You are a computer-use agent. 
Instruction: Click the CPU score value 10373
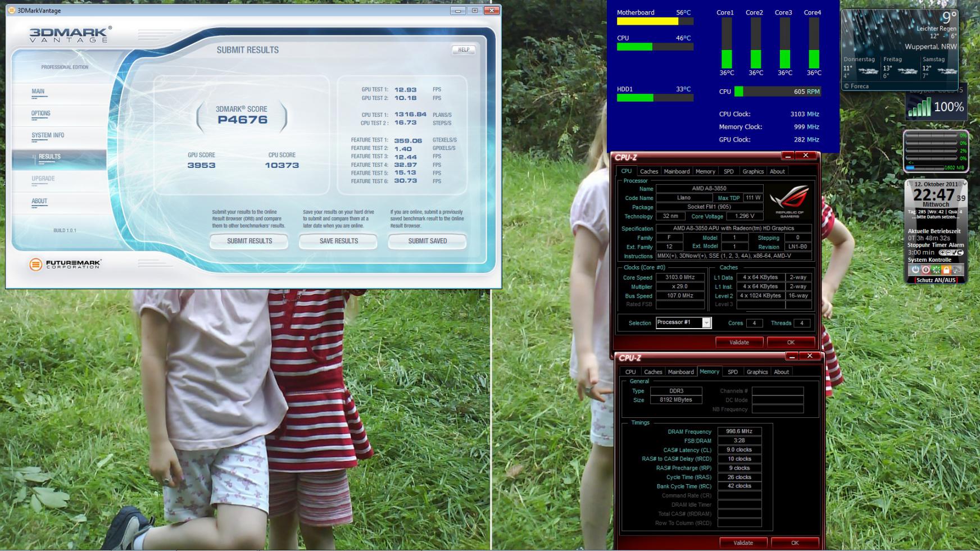click(x=282, y=165)
